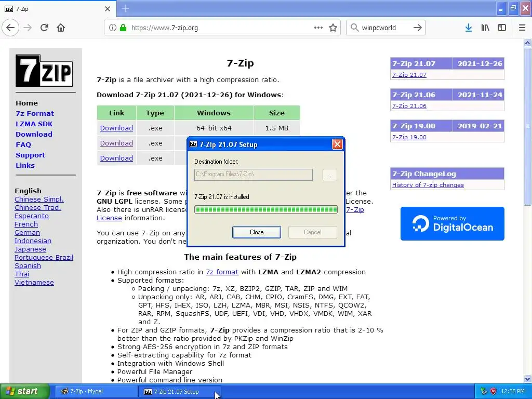Open the Downloads arrow icon
The image size is (532, 399).
[469, 28]
